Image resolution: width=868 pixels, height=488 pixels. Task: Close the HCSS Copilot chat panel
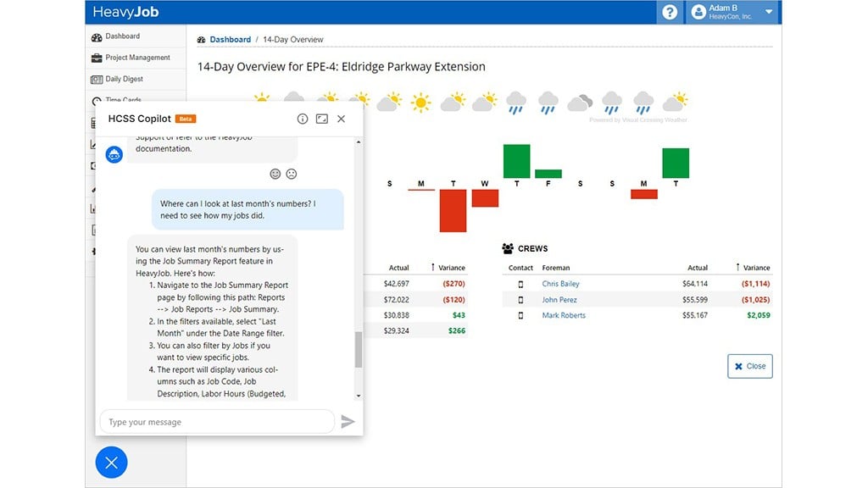point(341,119)
